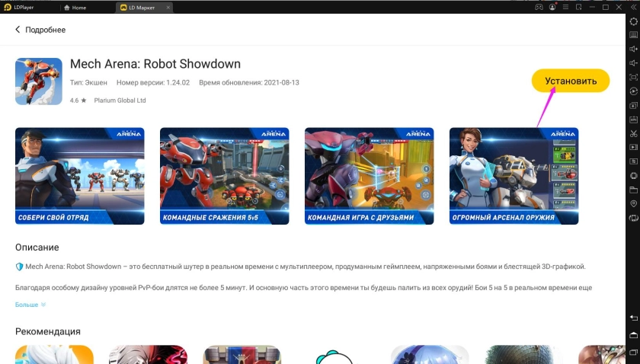This screenshot has width=640, height=364.
Task: Click the 4.6 star rating
Action: 78,101
